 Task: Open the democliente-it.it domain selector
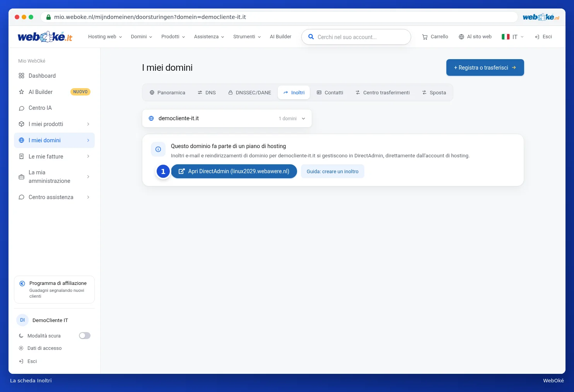[x=227, y=118]
